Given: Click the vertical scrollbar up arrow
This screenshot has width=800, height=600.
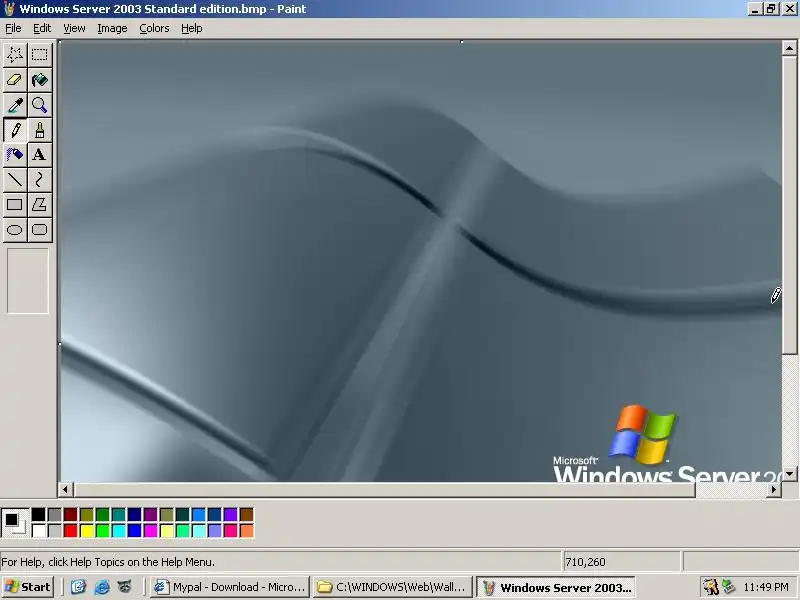Looking at the screenshot, I should pyautogui.click(x=789, y=48).
